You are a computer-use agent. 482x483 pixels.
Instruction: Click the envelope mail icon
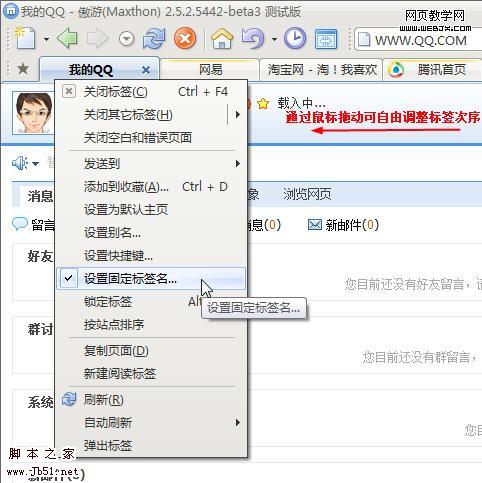[315, 225]
